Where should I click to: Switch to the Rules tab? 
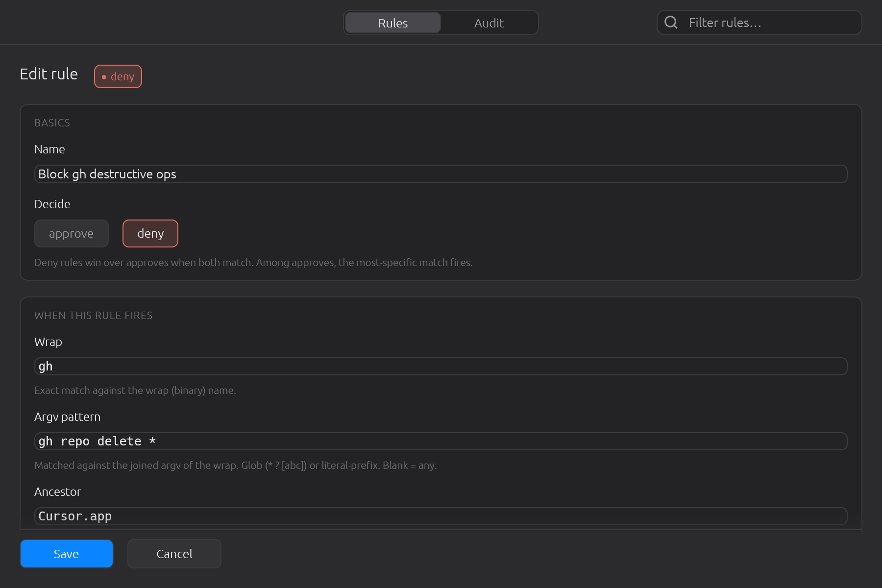pos(393,23)
